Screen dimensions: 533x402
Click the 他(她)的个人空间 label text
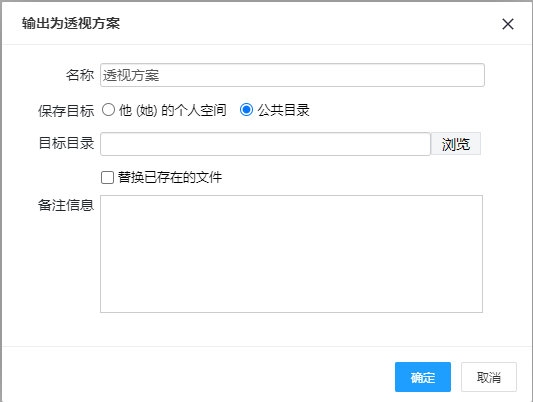point(173,110)
